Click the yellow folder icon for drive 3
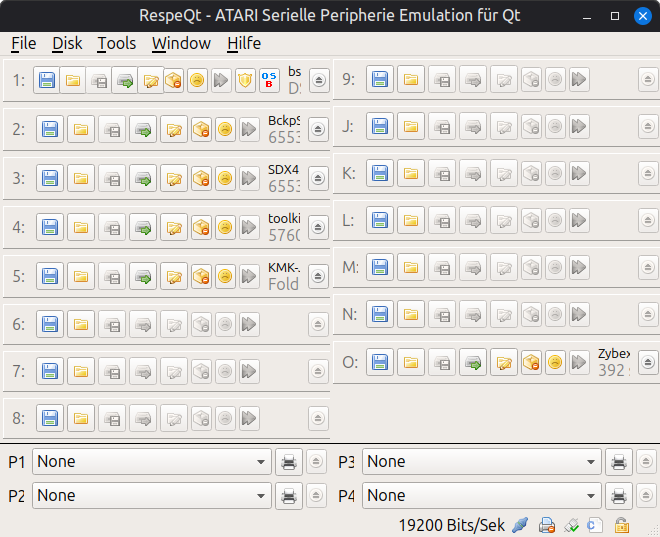Image resolution: width=660 pixels, height=537 pixels. 81,178
